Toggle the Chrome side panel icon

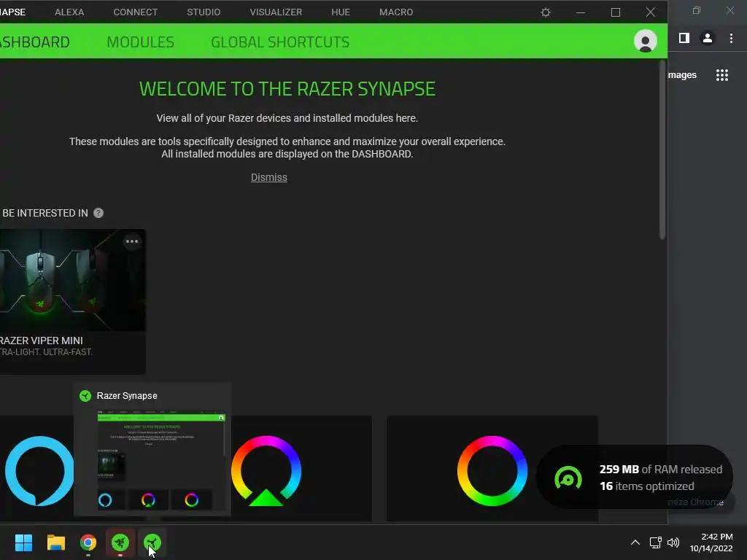pyautogui.click(x=684, y=38)
